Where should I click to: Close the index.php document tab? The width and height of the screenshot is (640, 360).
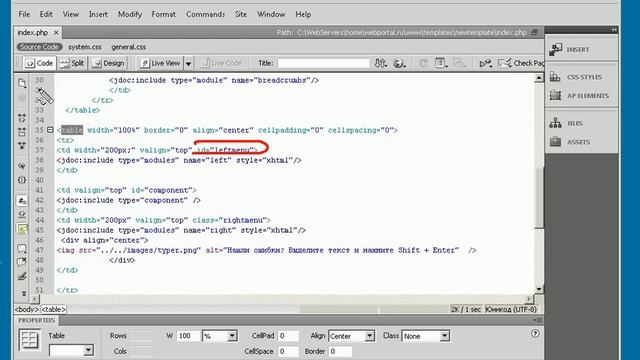56,32
